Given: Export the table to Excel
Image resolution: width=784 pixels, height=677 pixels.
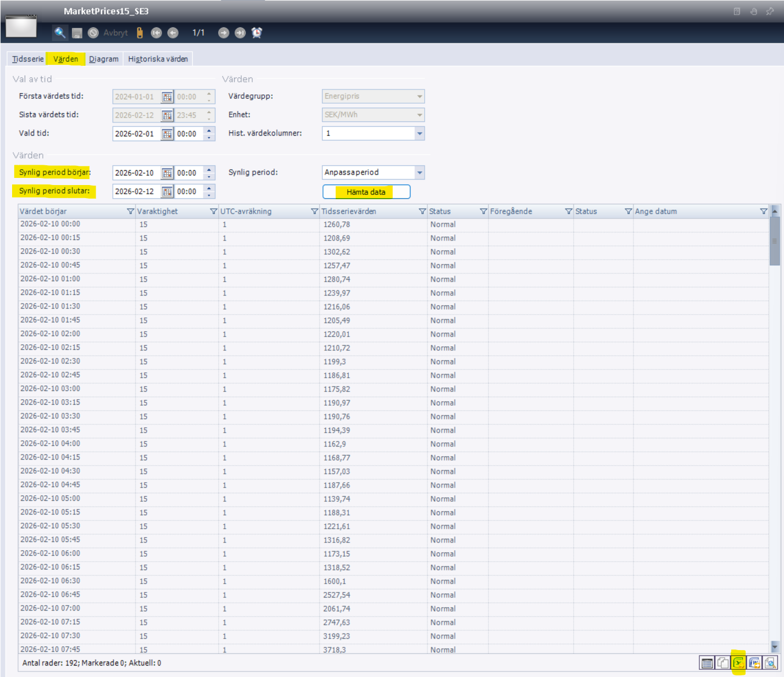Looking at the screenshot, I should 738,663.
